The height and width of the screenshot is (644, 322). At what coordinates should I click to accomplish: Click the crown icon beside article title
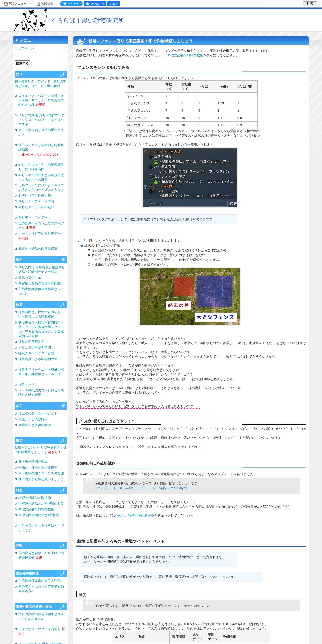[80, 42]
